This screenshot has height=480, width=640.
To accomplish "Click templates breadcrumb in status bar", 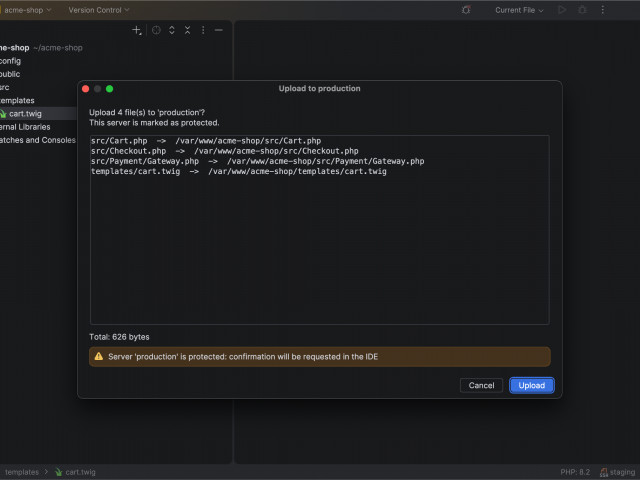I will (22, 472).
